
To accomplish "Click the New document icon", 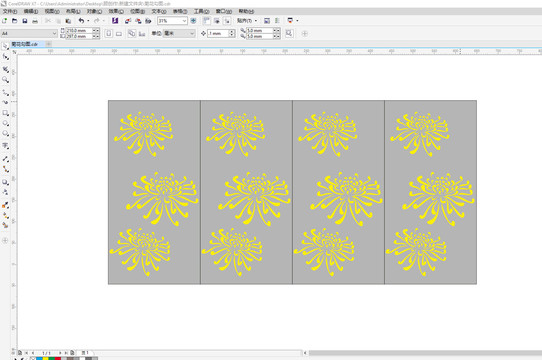I will (5, 21).
